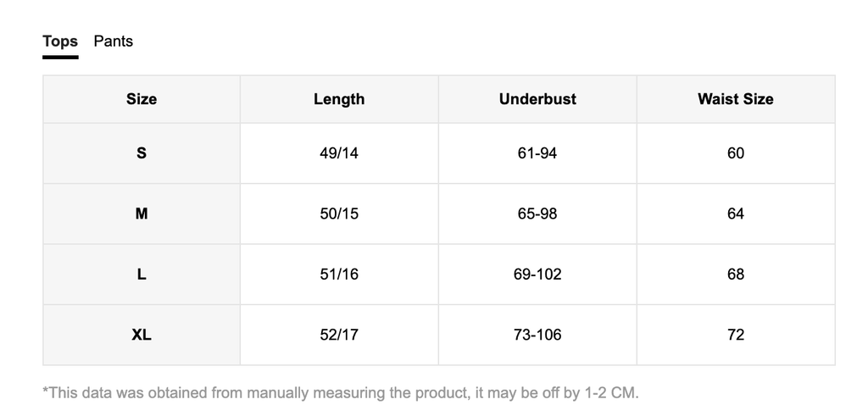Select the waist size value 64
Screen dimensions: 868x416
point(735,214)
